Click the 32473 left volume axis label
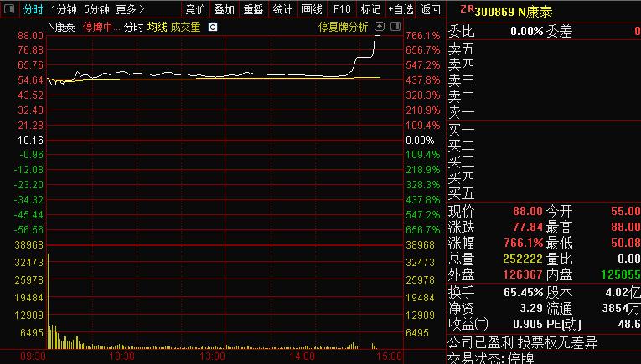This screenshot has width=641, height=364. [x=28, y=263]
